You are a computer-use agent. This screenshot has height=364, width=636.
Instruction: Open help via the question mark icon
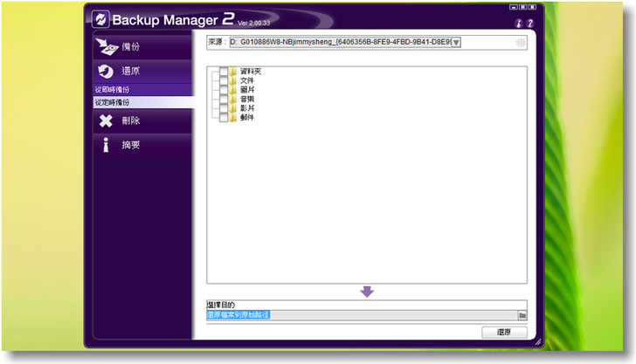click(x=529, y=24)
